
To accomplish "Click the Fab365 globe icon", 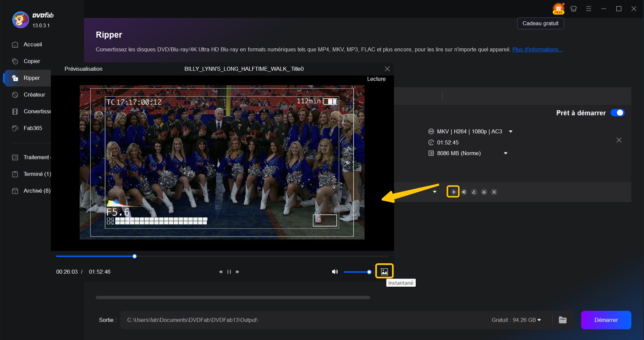I will (15, 128).
